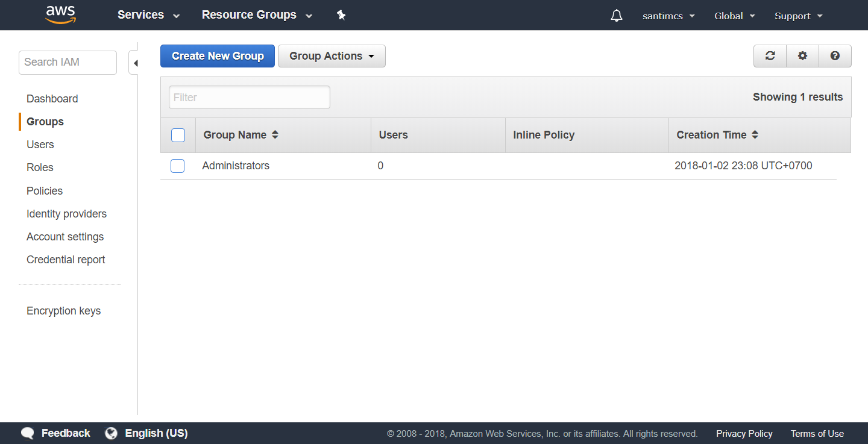Click the pin shortcut icon in navbar
The image size is (868, 444).
tap(341, 15)
